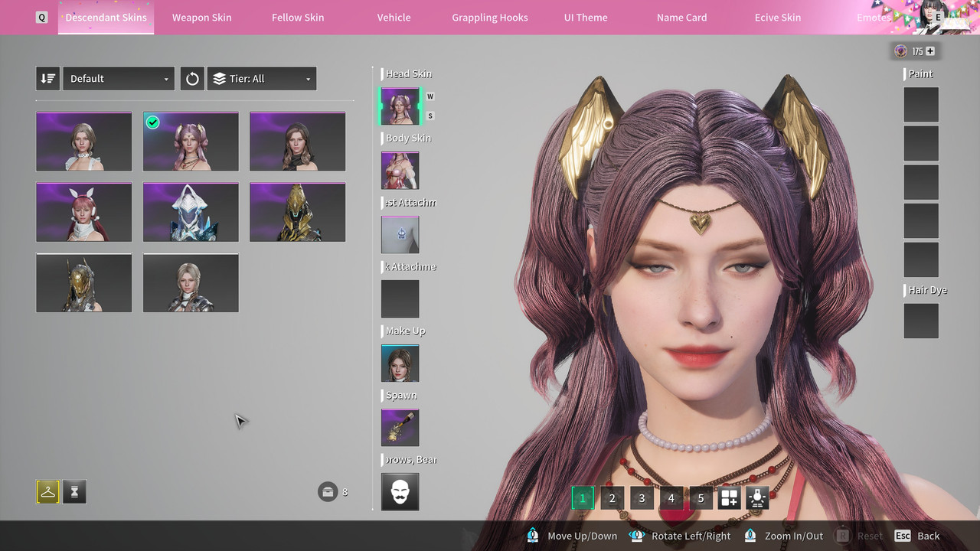The width and height of the screenshot is (980, 551).
Task: Click the Zoom In/Out mouse hint
Action: (x=784, y=536)
